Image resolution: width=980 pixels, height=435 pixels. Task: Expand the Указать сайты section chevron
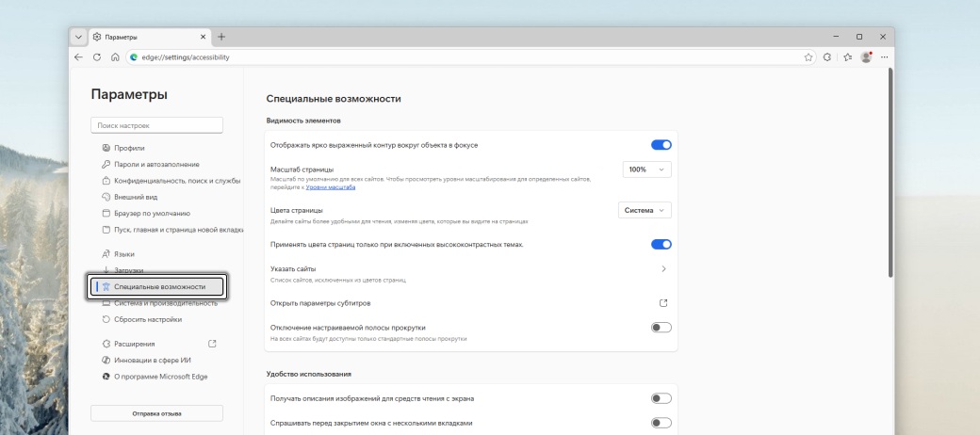[x=663, y=269]
